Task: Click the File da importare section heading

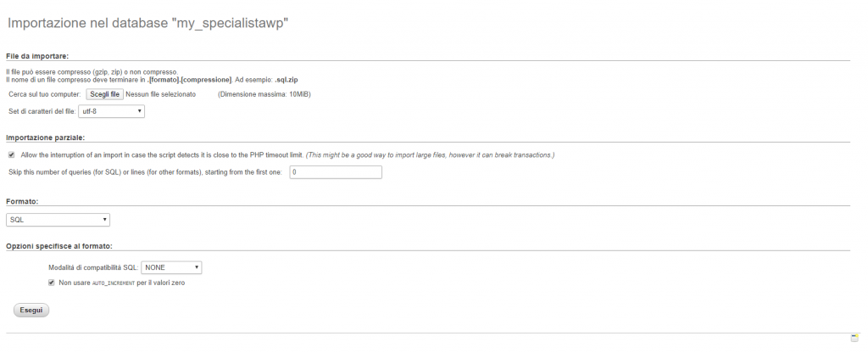Action: (37, 56)
